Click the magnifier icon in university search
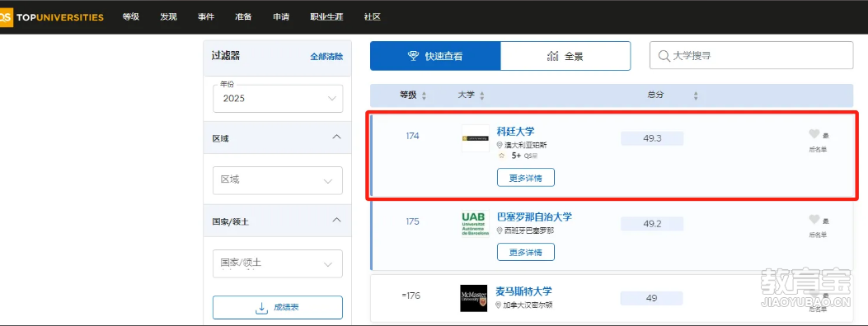868x326 pixels. click(x=664, y=56)
